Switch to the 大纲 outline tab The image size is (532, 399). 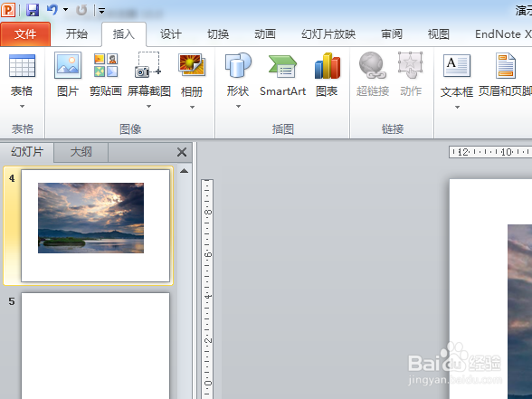(x=81, y=152)
